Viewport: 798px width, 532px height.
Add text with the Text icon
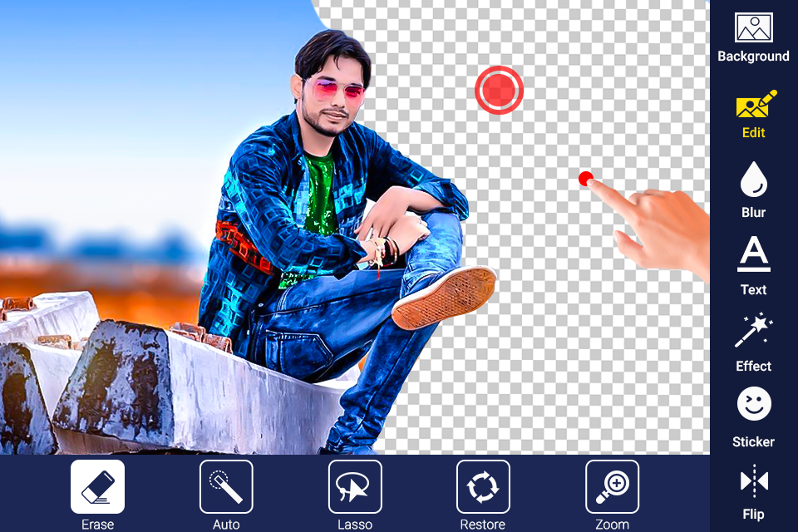[754, 254]
